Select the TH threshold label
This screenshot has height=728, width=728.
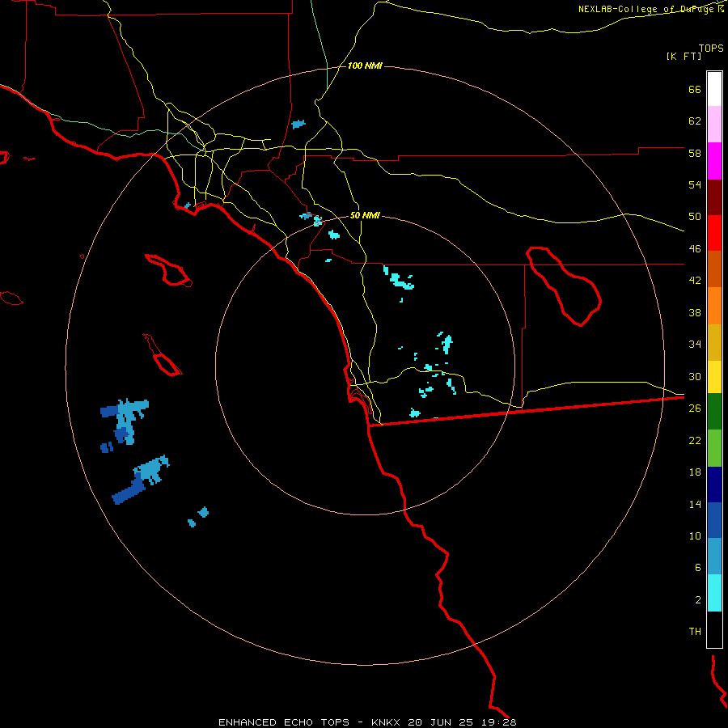[x=695, y=632]
